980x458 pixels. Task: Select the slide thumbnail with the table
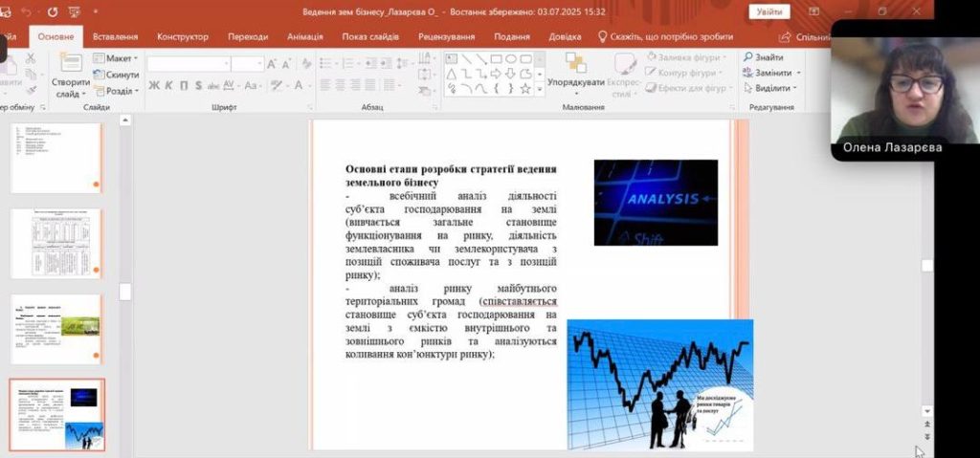(55, 244)
